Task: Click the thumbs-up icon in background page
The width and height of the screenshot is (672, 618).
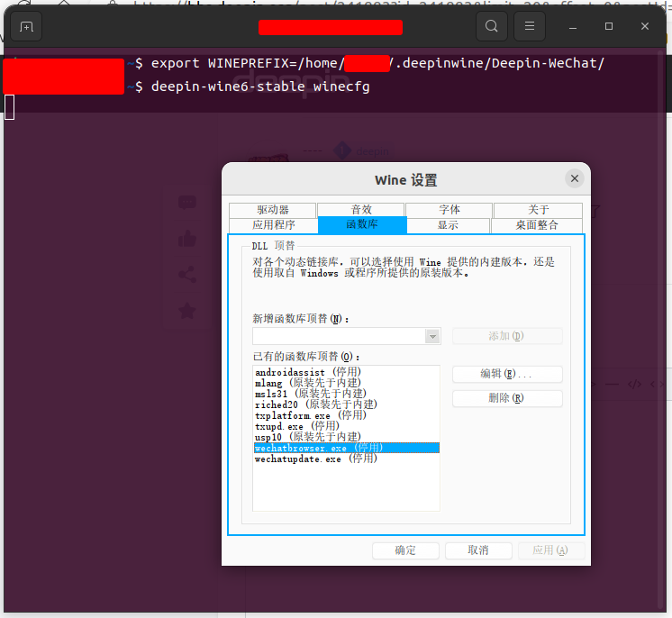Action: tap(187, 239)
